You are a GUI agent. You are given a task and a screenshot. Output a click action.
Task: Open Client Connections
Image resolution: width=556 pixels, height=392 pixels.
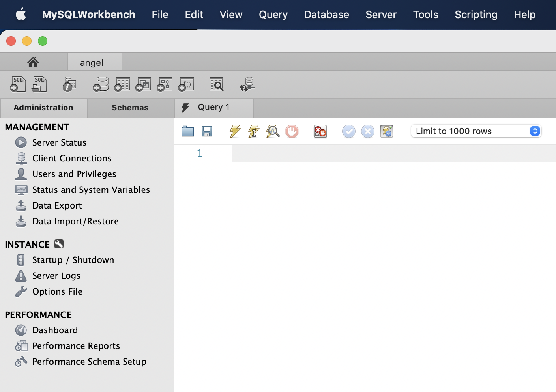point(72,158)
